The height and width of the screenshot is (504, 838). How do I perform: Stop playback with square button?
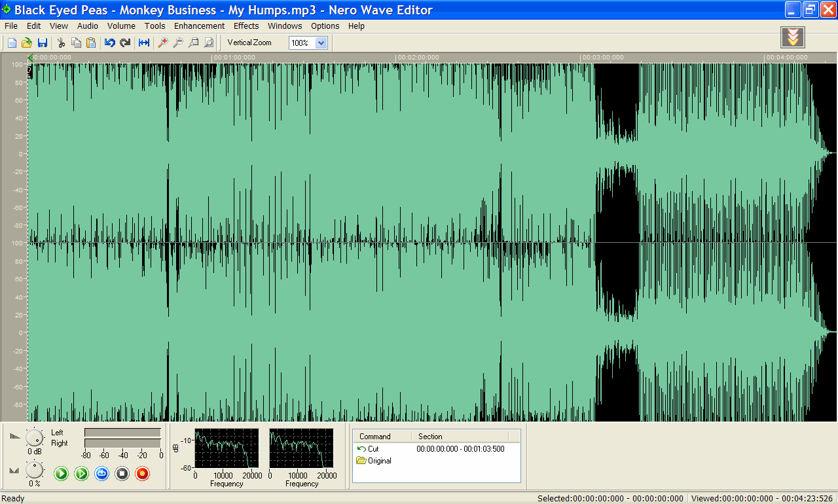click(x=122, y=473)
